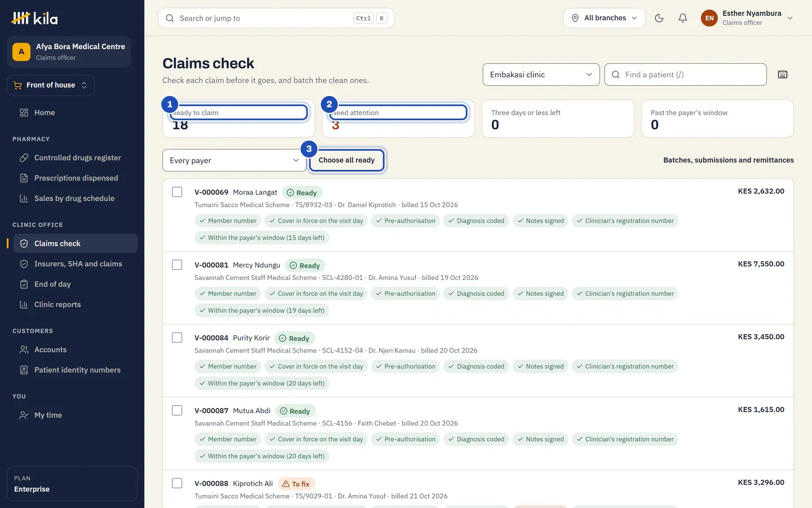
Task: Click Controlled drugs register pill icon
Action: pyautogui.click(x=24, y=157)
